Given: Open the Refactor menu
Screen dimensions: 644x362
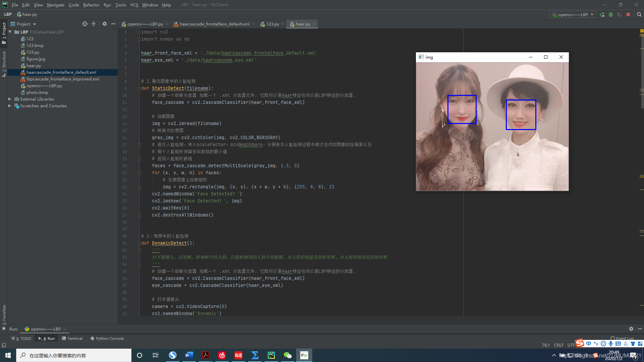Looking at the screenshot, I should click(91, 5).
